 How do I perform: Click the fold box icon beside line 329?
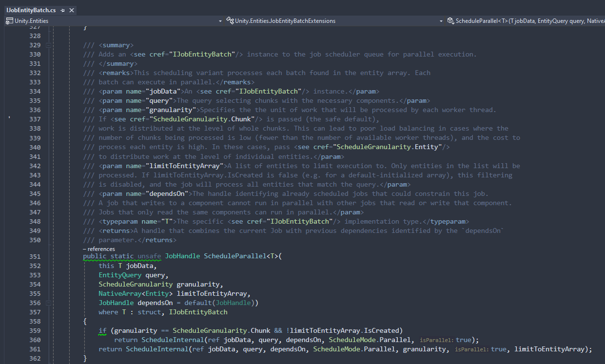(48, 44)
